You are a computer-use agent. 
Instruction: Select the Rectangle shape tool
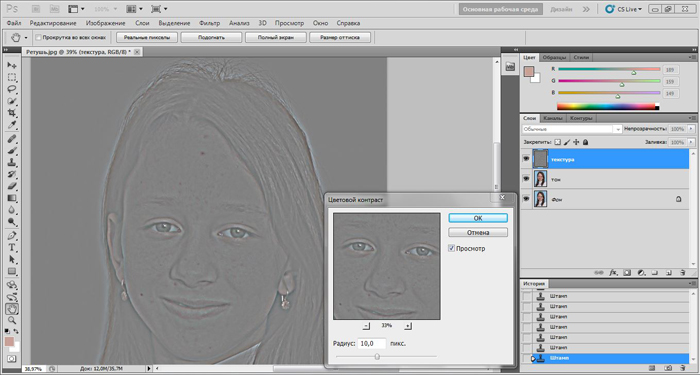pyautogui.click(x=12, y=271)
